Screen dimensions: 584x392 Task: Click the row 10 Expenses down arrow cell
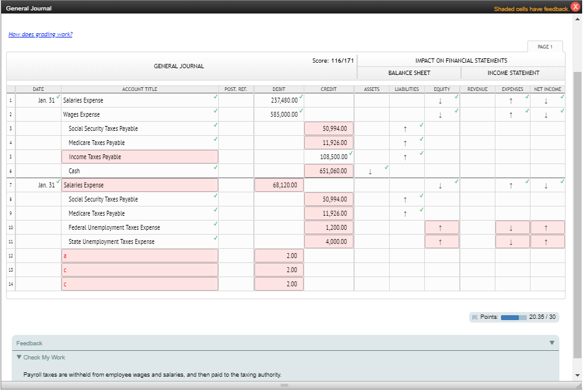pyautogui.click(x=513, y=227)
